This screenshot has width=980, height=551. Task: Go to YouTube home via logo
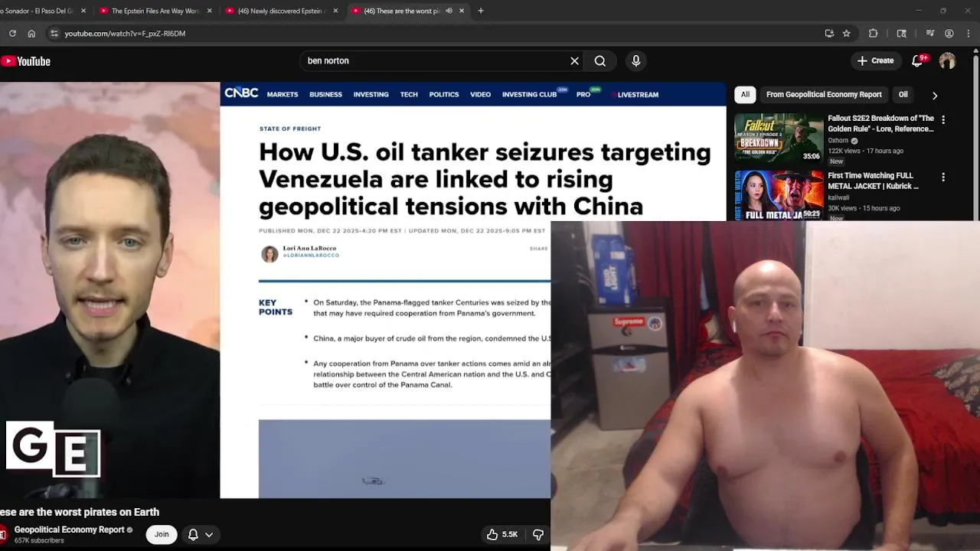click(x=26, y=61)
